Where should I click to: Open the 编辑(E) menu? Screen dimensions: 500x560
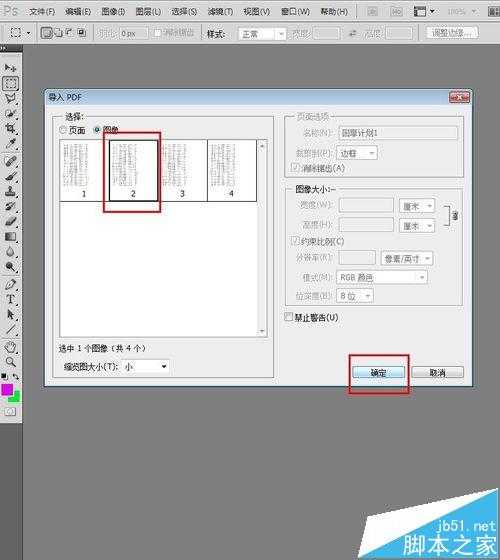[78, 12]
